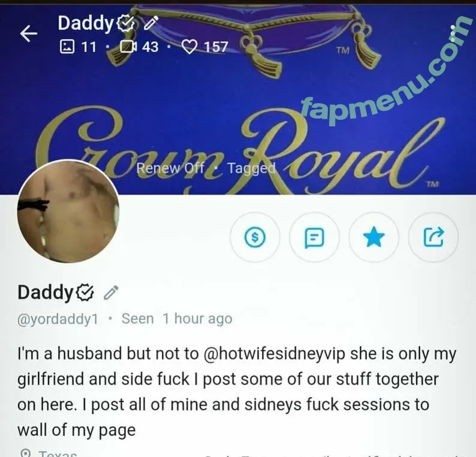Click the verified badge in top header
Image resolution: width=476 pixels, height=457 pixels.
coord(126,23)
